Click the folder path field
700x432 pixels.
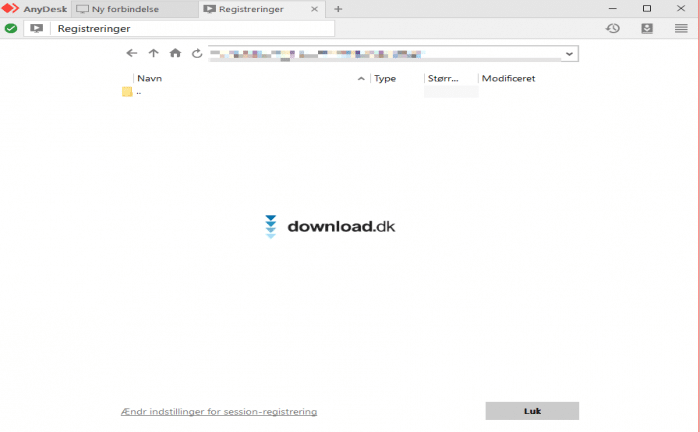click(384, 54)
